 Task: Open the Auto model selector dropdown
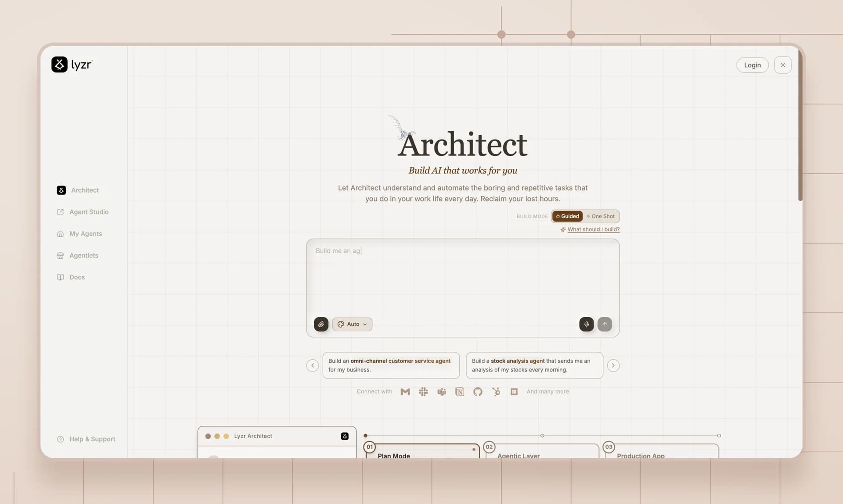[x=352, y=324]
